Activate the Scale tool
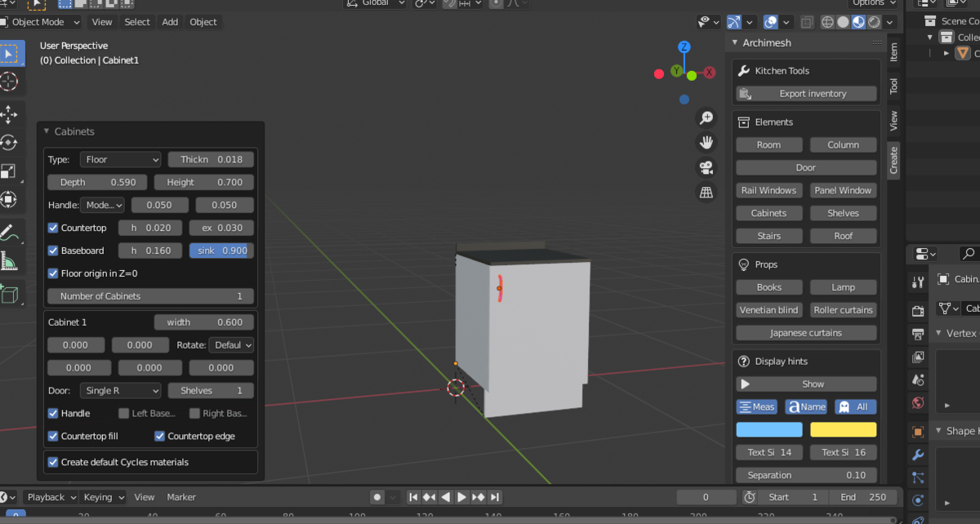 [9, 171]
